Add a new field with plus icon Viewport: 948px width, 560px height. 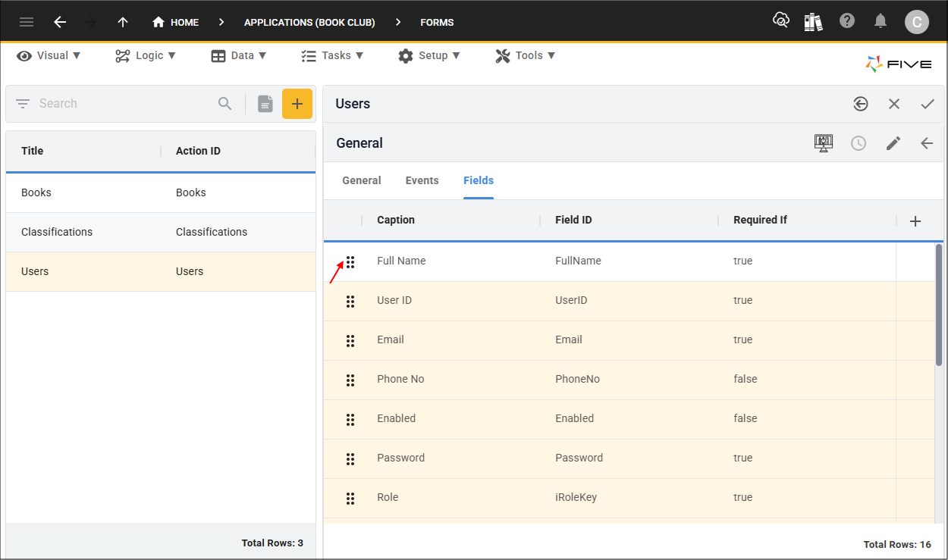click(915, 221)
